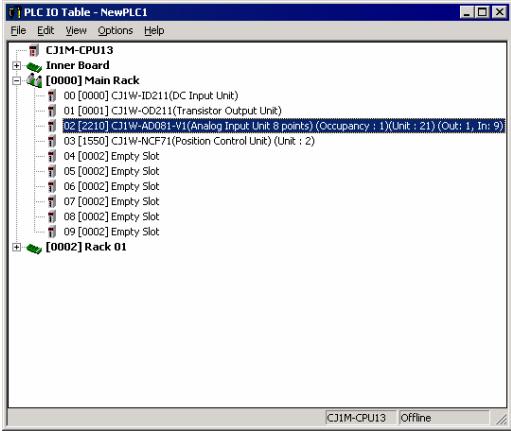Click the CJ1M-CPU13 PLC icon in tree

34,50
